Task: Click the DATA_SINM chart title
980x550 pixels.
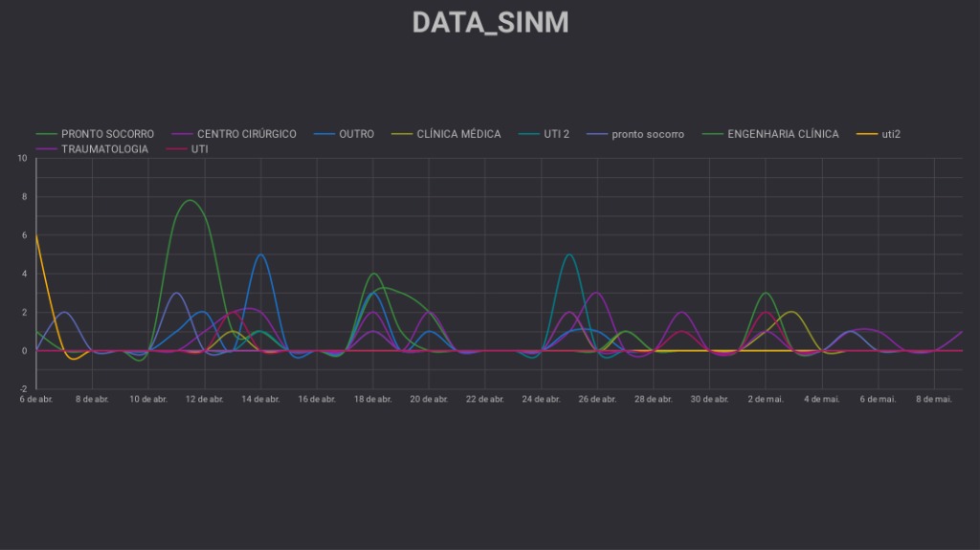Action: 490,23
